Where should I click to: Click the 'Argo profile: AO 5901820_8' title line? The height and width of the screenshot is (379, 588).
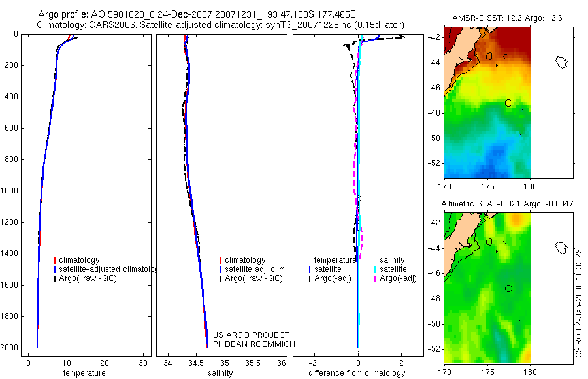[x=197, y=14]
